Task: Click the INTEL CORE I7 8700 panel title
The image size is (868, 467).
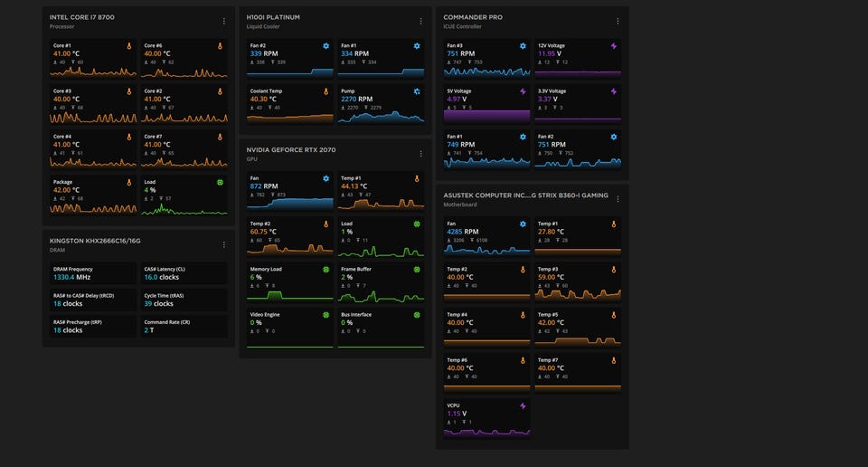Action: click(x=82, y=17)
